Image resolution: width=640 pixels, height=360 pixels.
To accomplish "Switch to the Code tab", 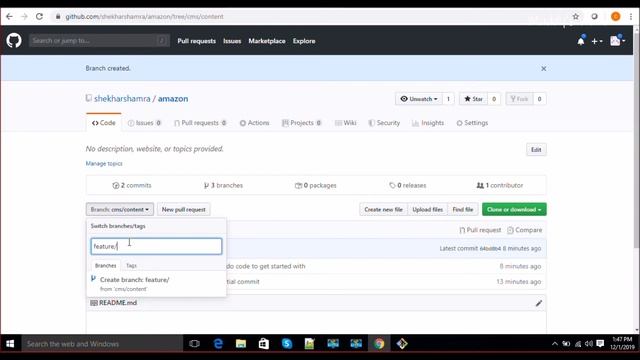I will (x=104, y=123).
